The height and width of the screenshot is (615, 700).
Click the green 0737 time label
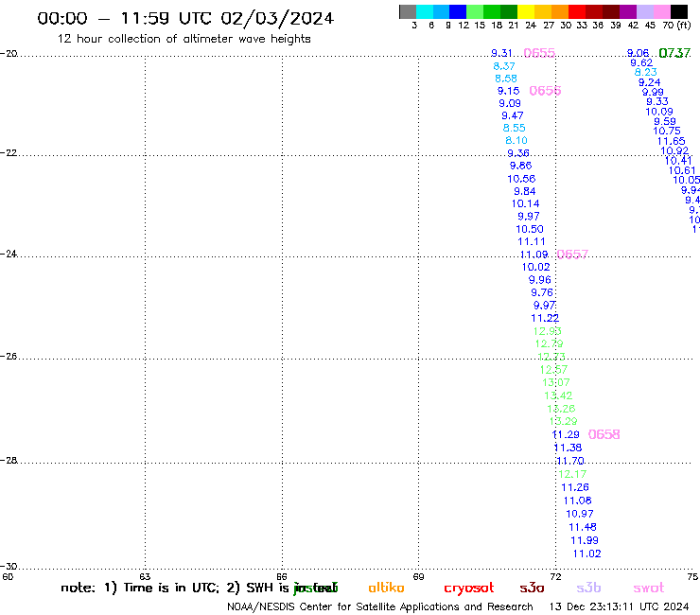(674, 53)
